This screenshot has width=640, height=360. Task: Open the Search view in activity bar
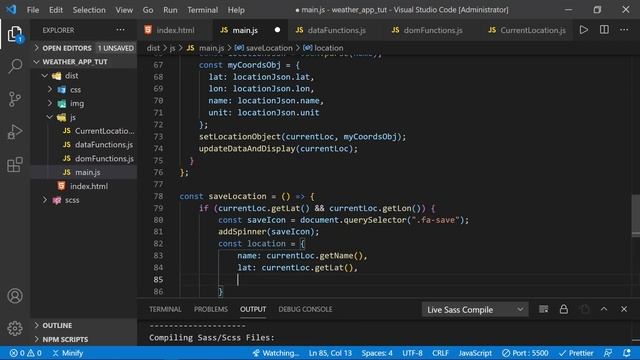click(x=15, y=66)
